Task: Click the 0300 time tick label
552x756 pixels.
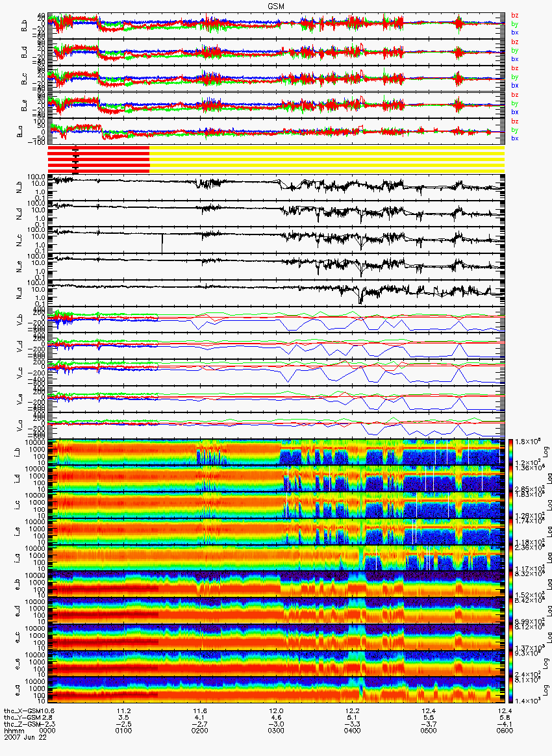Action: [x=276, y=731]
